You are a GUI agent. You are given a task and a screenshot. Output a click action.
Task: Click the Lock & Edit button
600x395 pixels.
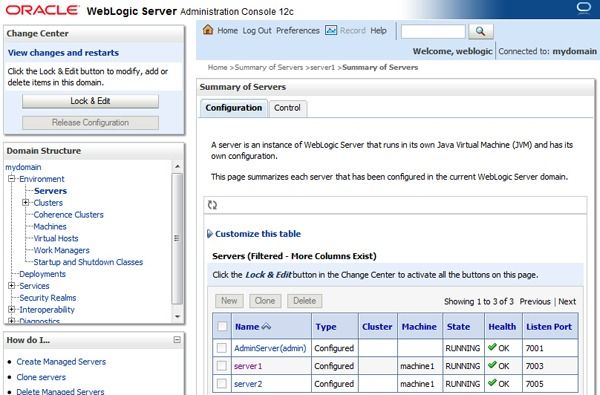pos(90,101)
